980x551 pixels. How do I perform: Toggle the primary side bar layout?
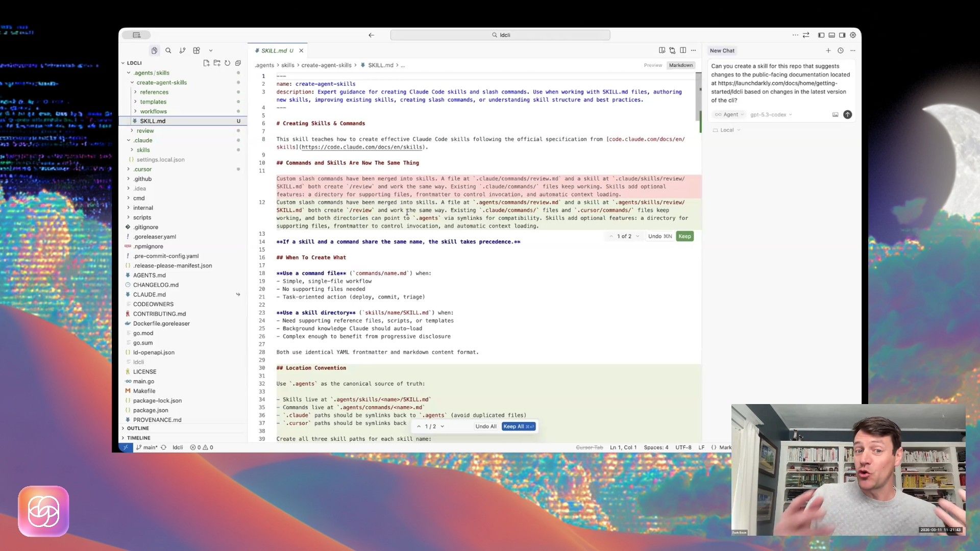coord(821,35)
